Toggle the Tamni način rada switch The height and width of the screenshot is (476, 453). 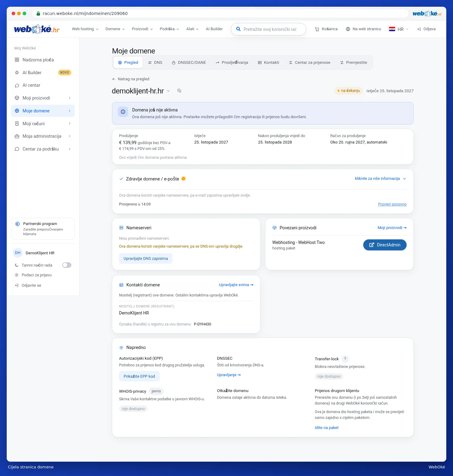click(67, 265)
